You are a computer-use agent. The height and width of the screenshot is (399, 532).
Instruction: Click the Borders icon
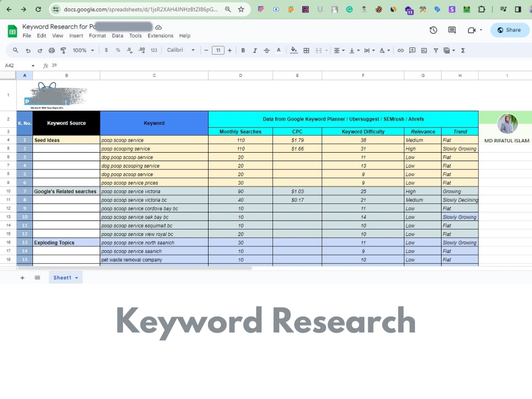click(x=306, y=50)
